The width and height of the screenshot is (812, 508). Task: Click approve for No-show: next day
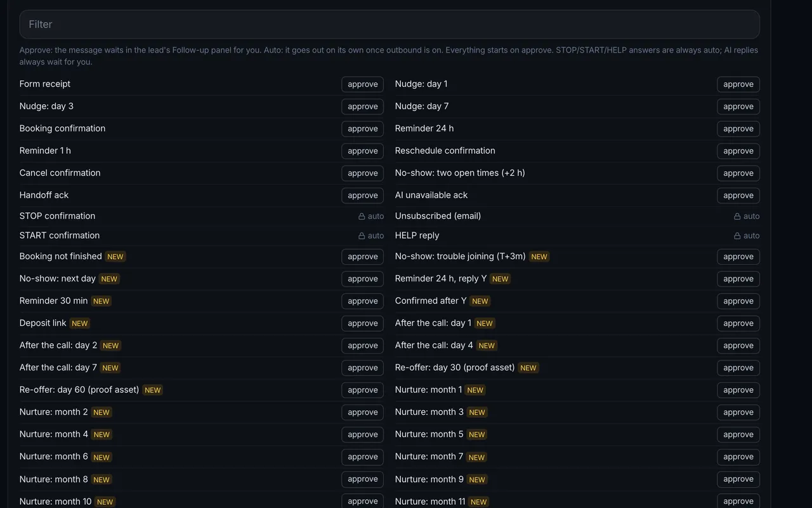(363, 279)
